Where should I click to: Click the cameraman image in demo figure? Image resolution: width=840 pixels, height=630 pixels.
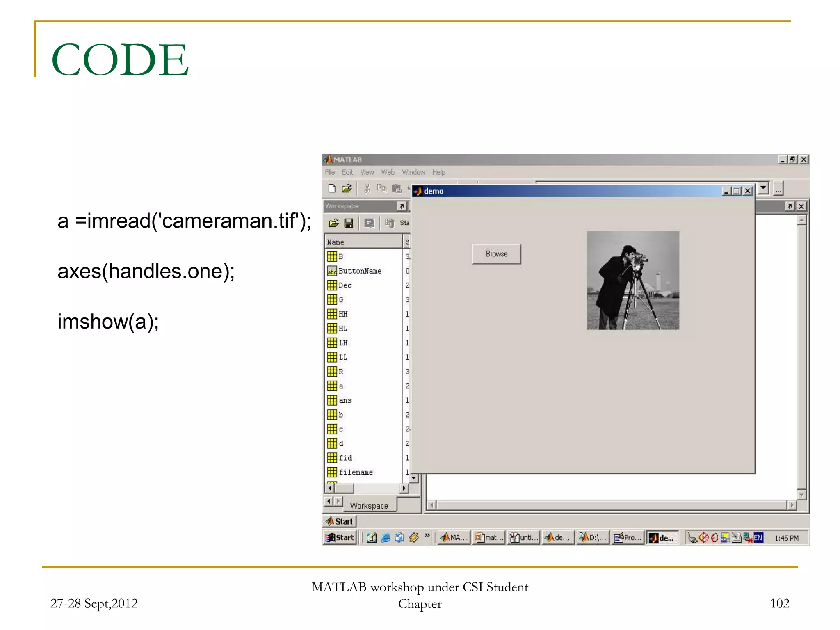coord(633,280)
